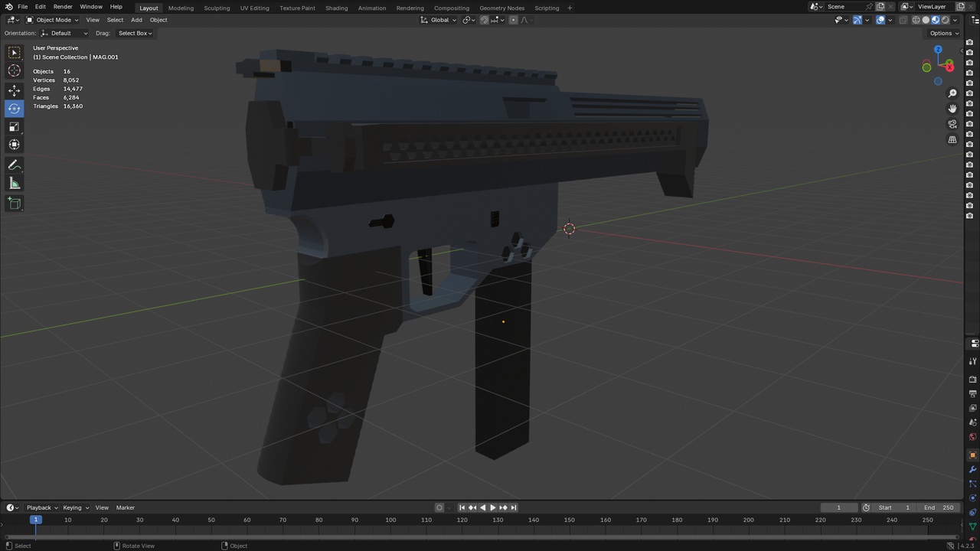Open the Scene properties tab
Image resolution: width=980 pixels, height=551 pixels.
coord(973,423)
